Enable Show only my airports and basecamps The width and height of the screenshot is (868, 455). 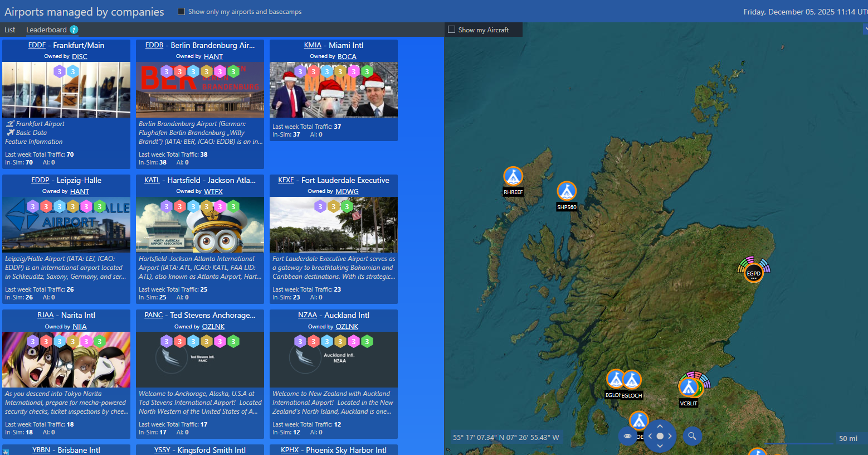181,11
